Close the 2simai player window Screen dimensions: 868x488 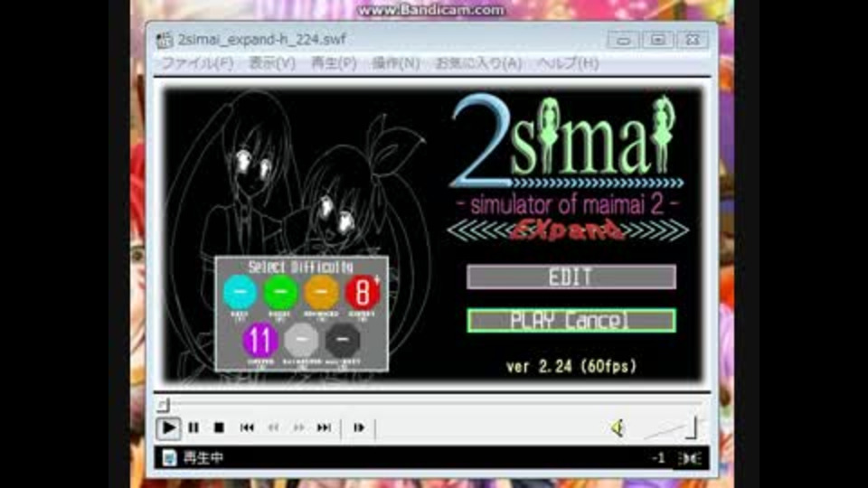click(692, 40)
